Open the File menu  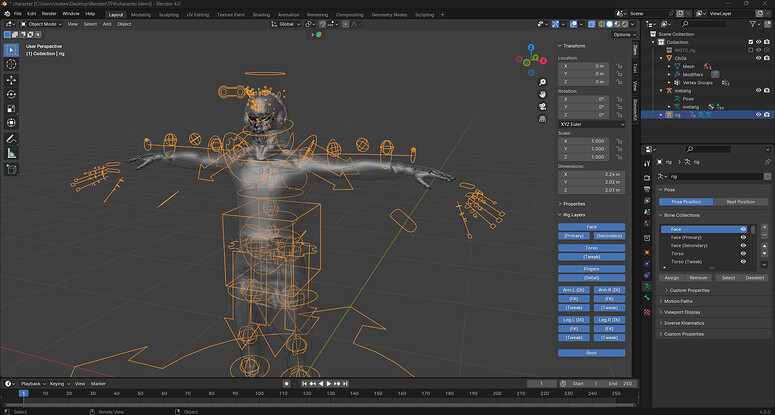point(18,14)
